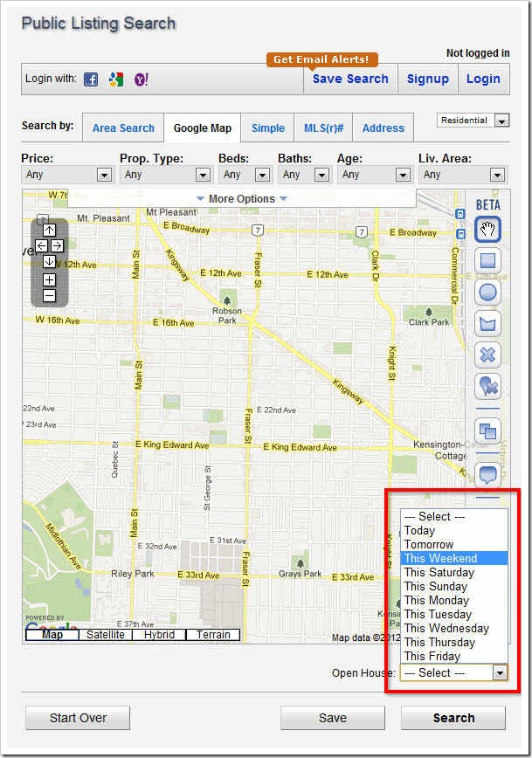Screen dimensions: 532x758
Task: Choose This Saturday option
Action: (454, 572)
